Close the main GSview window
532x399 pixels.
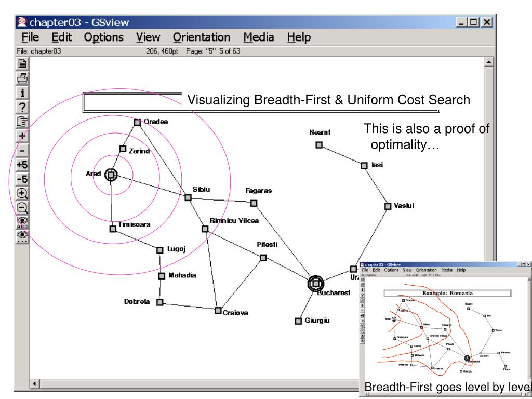(x=486, y=22)
